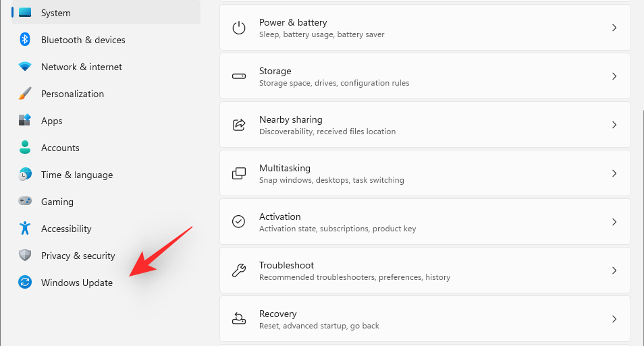The width and height of the screenshot is (644, 346).
Task: Click the Privacy & security shield icon
Action: pyautogui.click(x=25, y=256)
